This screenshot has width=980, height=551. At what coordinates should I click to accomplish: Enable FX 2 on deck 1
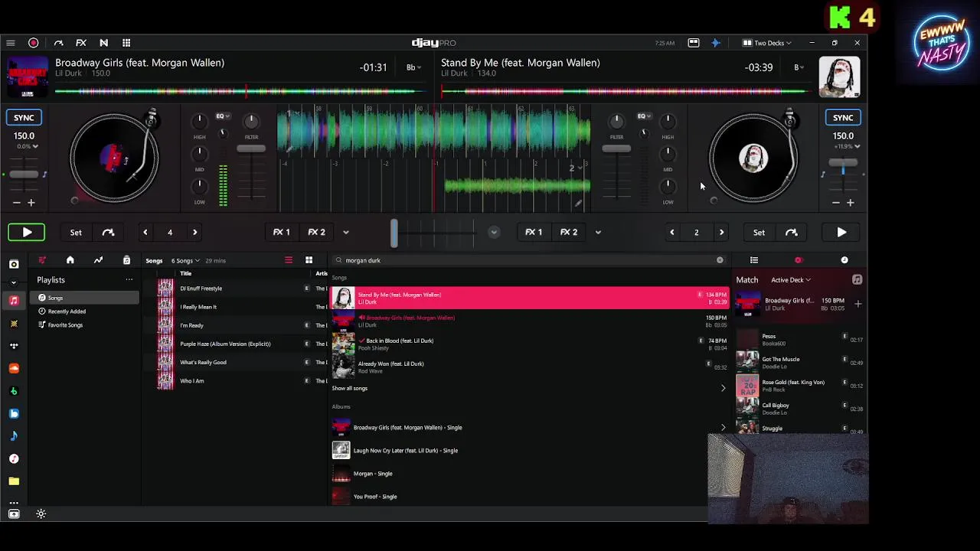pos(316,232)
